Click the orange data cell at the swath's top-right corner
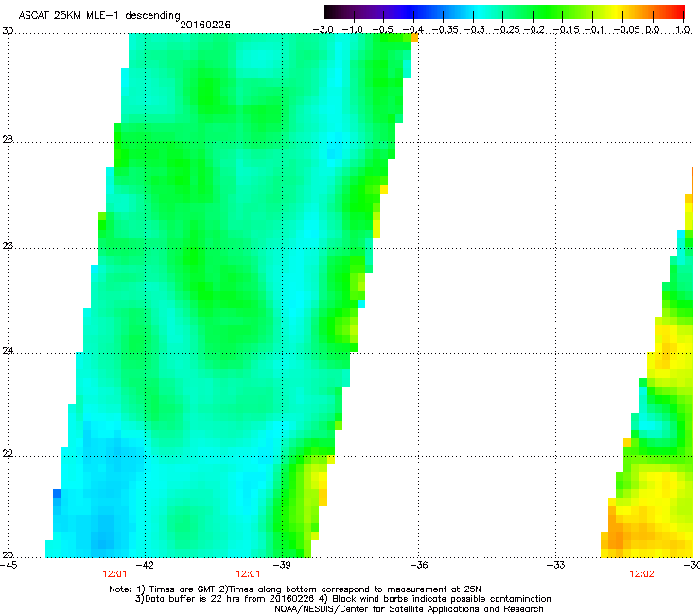 pos(413,38)
